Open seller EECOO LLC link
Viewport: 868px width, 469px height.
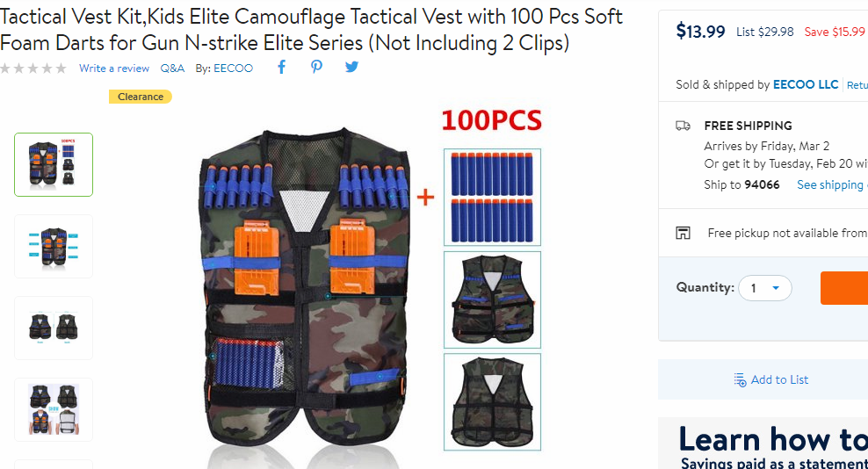tap(806, 84)
